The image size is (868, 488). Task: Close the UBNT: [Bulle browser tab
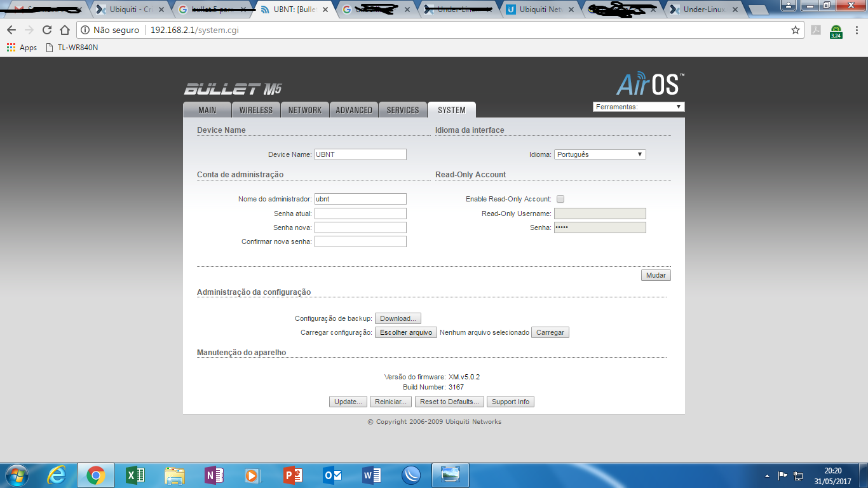pos(326,10)
